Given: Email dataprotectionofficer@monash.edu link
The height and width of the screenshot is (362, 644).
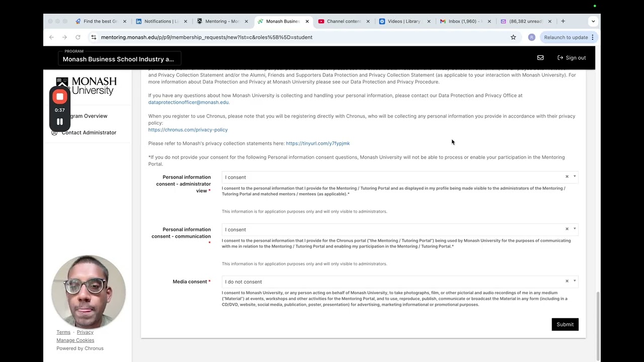Looking at the screenshot, I should click(x=189, y=102).
